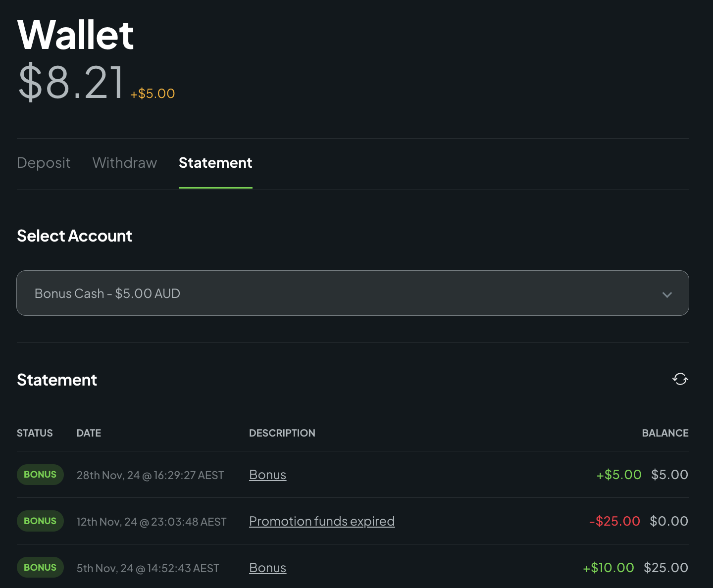Click the BONUS badge on 28th Nov row
Image resolution: width=713 pixels, height=588 pixels.
point(40,475)
